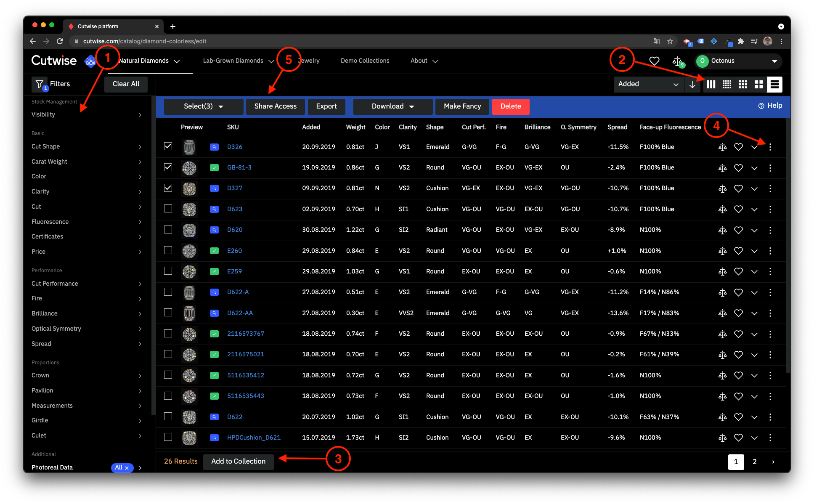
Task: Click the red Delete button
Action: (x=511, y=106)
